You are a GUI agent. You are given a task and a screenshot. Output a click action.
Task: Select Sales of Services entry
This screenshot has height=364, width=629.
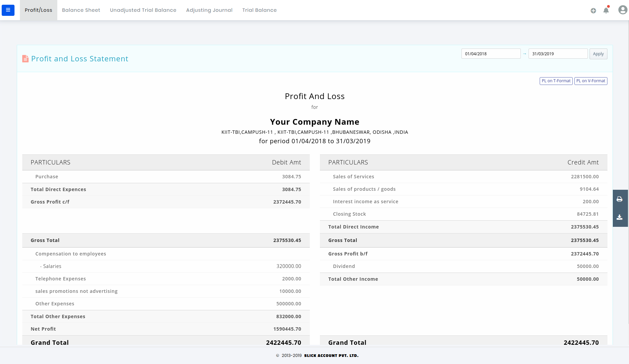click(463, 177)
